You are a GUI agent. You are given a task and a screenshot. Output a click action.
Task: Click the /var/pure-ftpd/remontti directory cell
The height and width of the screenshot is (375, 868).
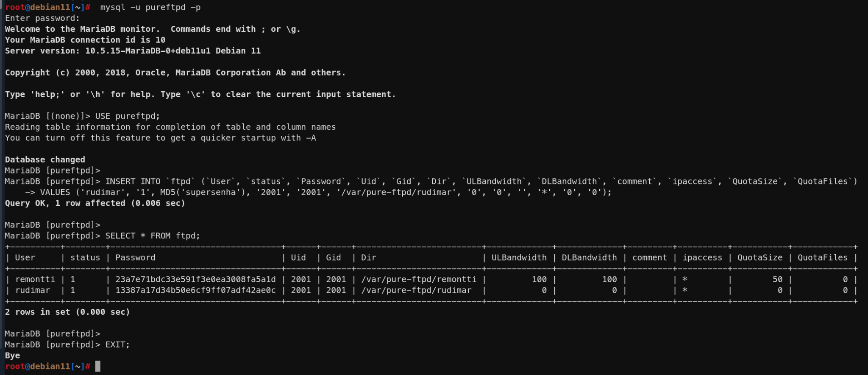click(x=419, y=279)
